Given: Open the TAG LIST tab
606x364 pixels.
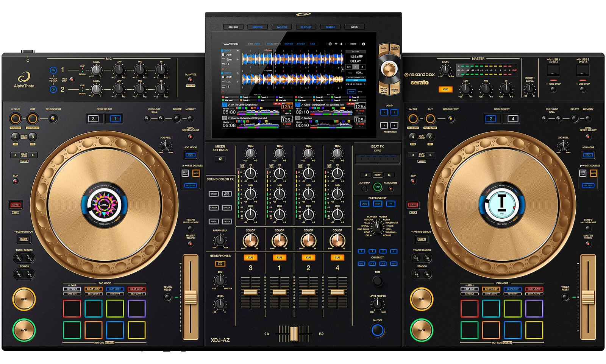Looking at the screenshot, I should pos(282,27).
